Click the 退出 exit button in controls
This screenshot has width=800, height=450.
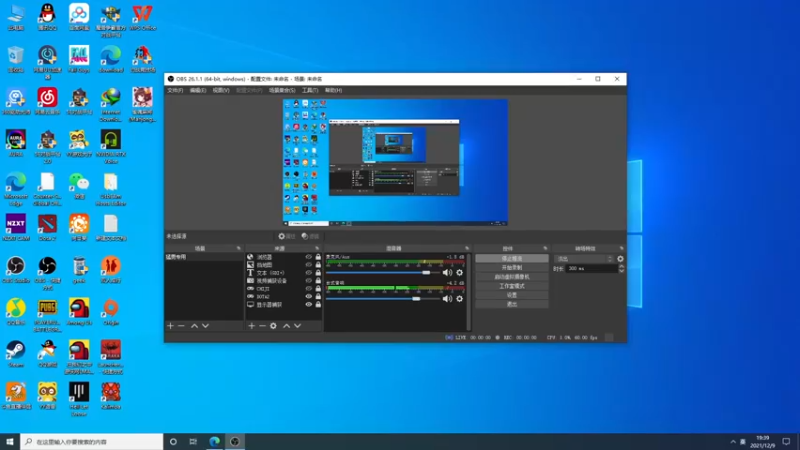pyautogui.click(x=512, y=304)
